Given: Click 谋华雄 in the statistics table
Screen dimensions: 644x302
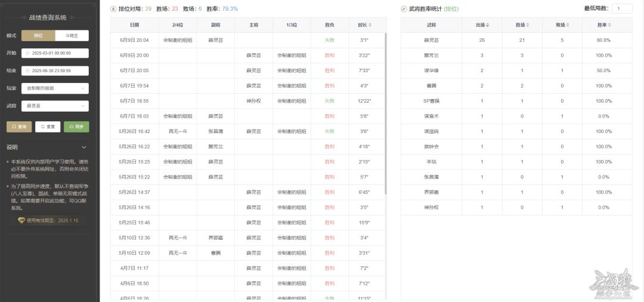Looking at the screenshot, I should [432, 70].
